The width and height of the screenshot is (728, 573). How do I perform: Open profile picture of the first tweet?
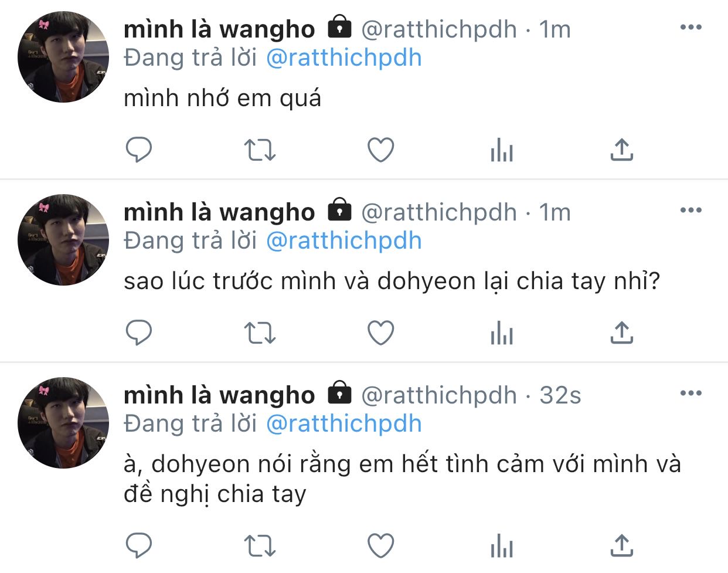63,57
